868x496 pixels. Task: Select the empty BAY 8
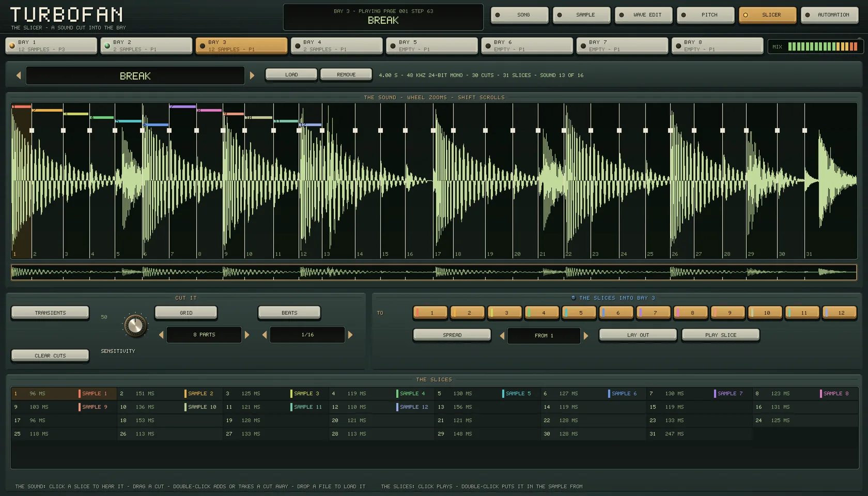click(x=717, y=45)
